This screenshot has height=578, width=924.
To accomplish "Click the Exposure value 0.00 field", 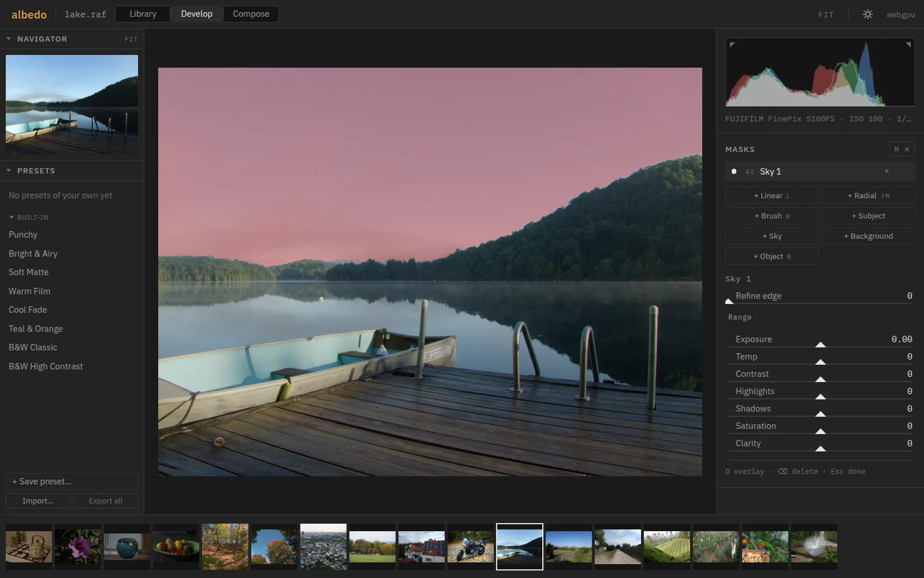I will click(x=901, y=339).
